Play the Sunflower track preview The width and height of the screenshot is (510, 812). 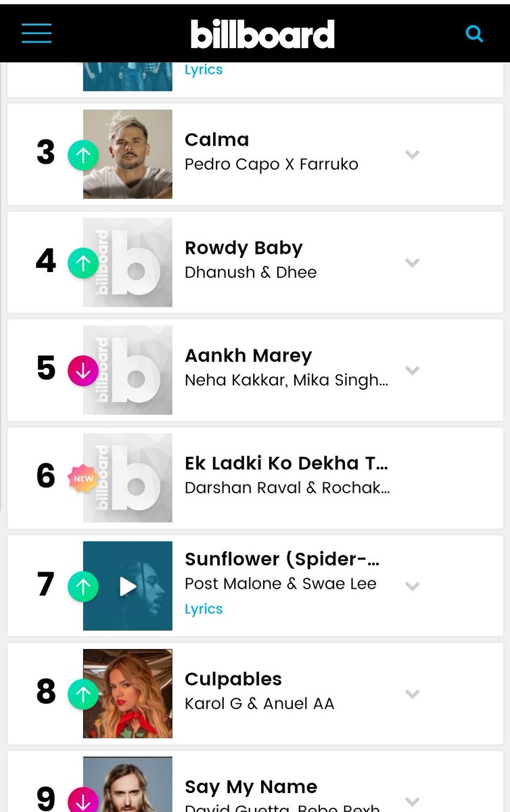(x=128, y=586)
